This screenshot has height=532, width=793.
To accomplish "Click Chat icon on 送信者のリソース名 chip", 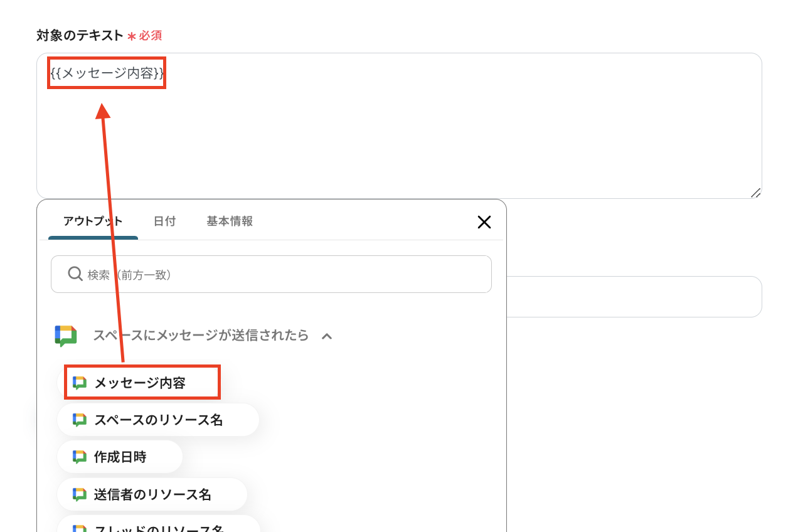I will (80, 495).
